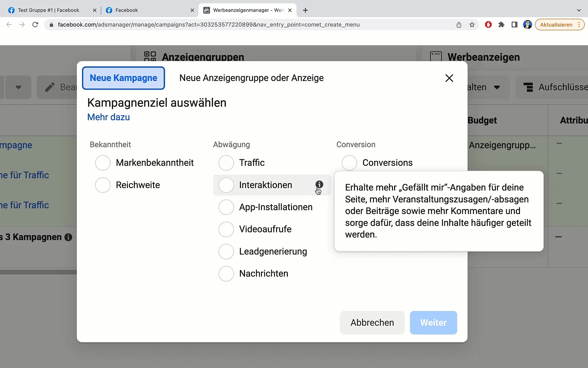Click the Interaktionen option label

point(265,185)
